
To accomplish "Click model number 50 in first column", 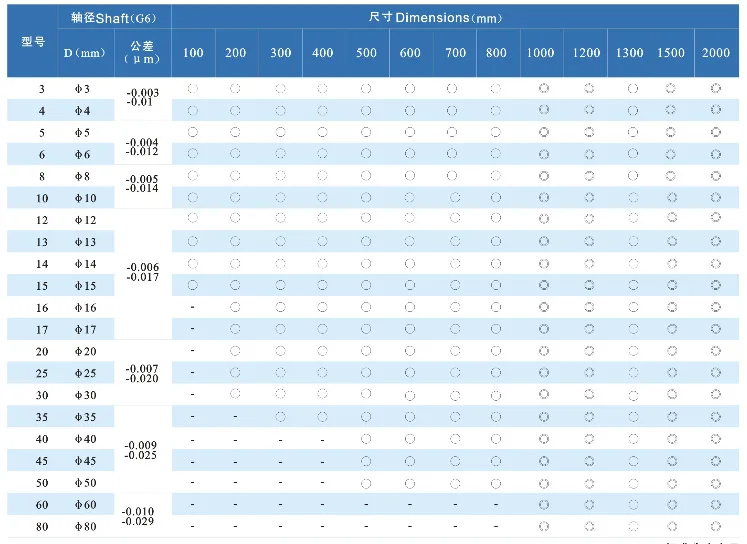I will (x=42, y=483).
